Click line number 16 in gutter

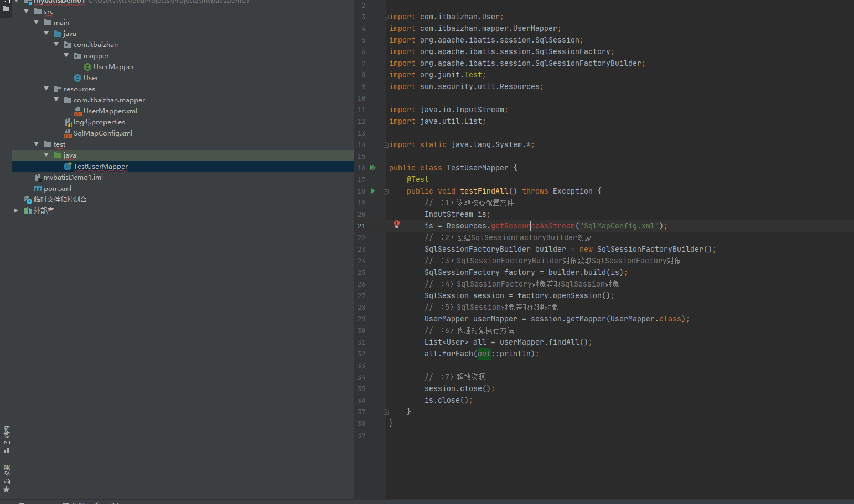361,168
